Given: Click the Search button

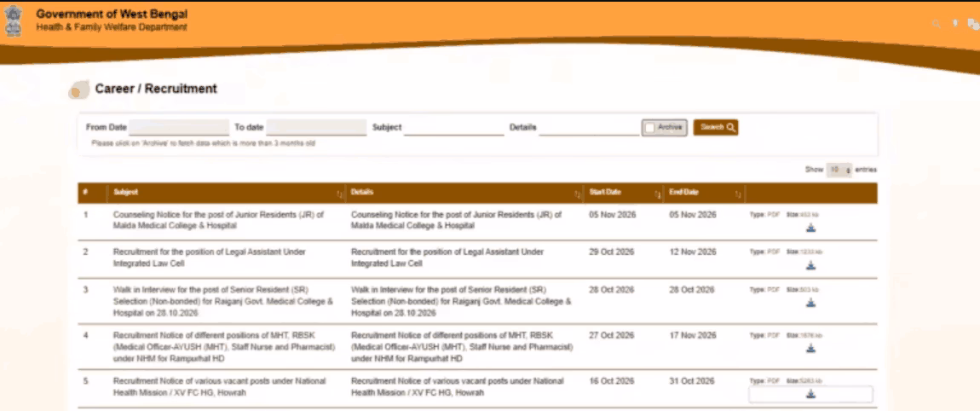Looking at the screenshot, I should (716, 128).
